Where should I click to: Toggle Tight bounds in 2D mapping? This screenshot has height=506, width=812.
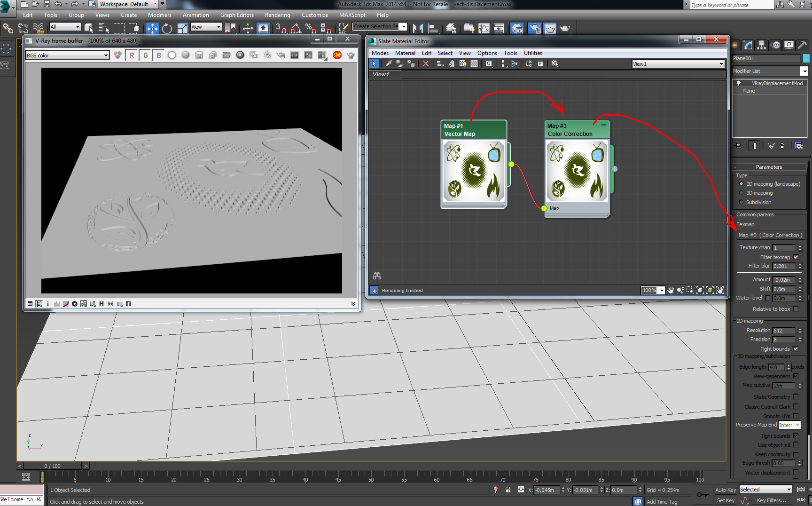(x=796, y=349)
